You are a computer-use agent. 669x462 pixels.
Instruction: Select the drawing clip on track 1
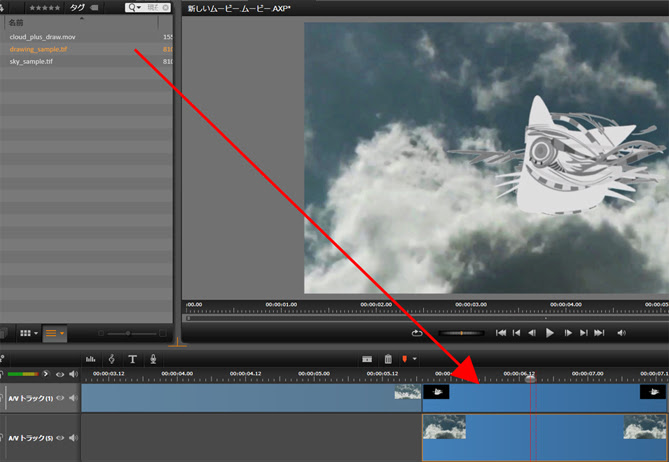click(x=544, y=398)
